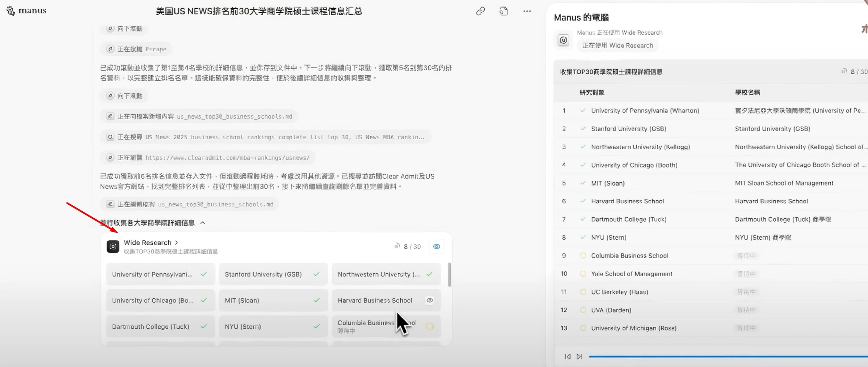The width and height of the screenshot is (868, 367).
Task: Click the Wide Research icon in Manus computer panel
Action: [563, 40]
